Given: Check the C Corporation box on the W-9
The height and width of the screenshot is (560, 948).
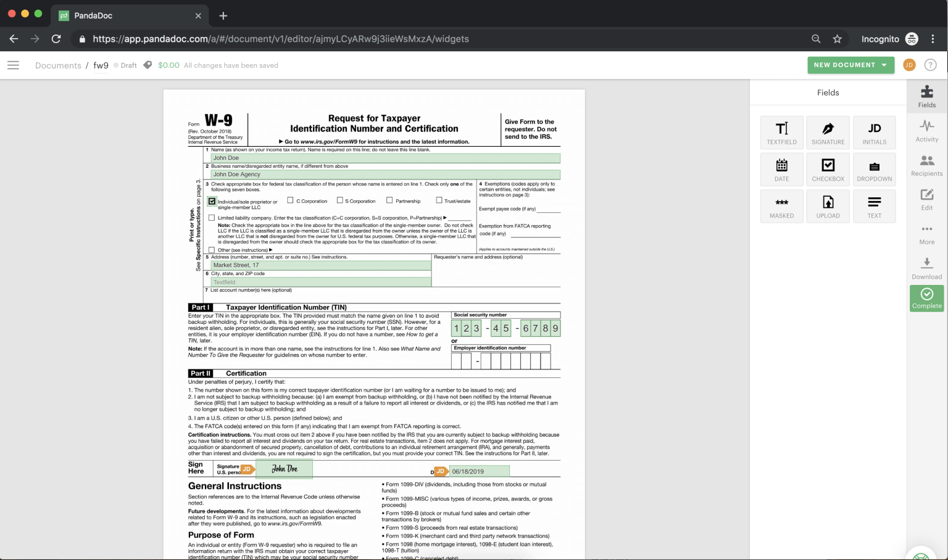Looking at the screenshot, I should click(x=290, y=200).
